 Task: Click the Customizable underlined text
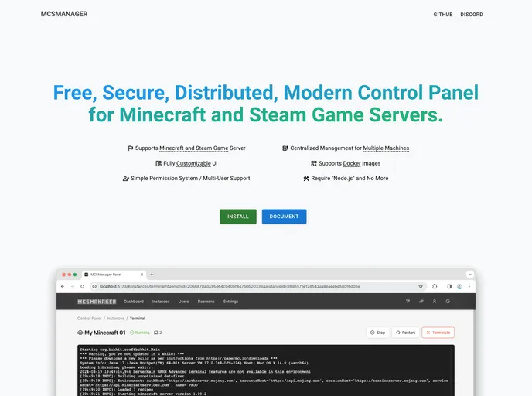193,163
